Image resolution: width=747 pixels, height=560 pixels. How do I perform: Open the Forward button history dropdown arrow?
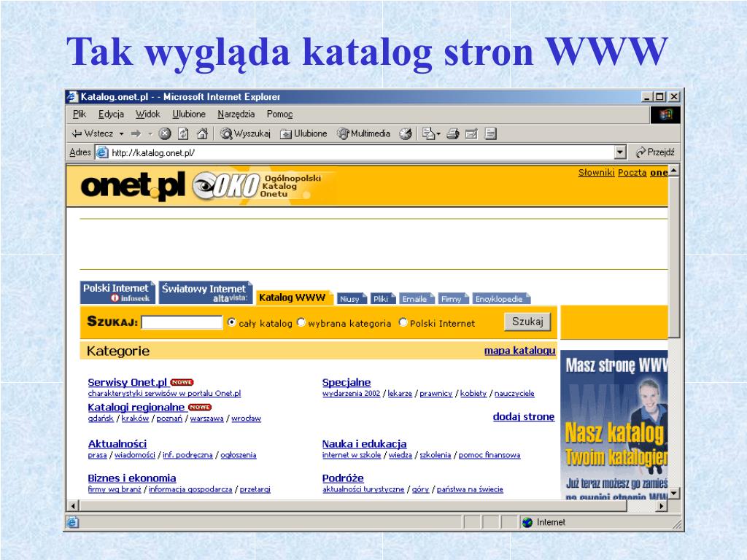[x=150, y=134]
